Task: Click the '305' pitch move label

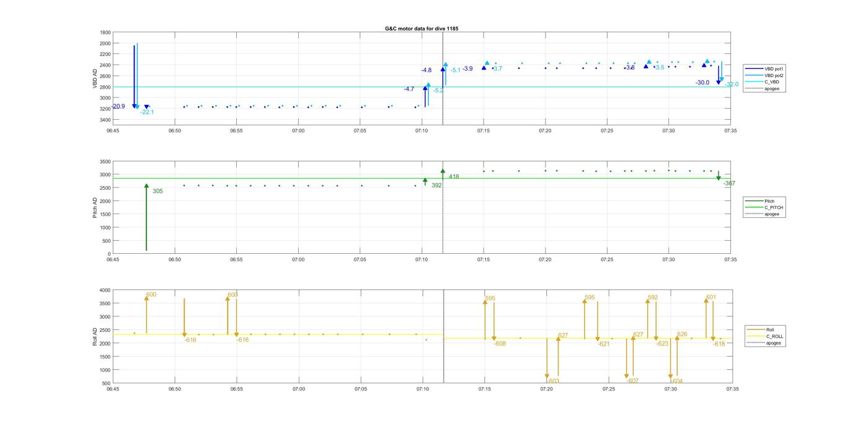Action: pyautogui.click(x=157, y=191)
